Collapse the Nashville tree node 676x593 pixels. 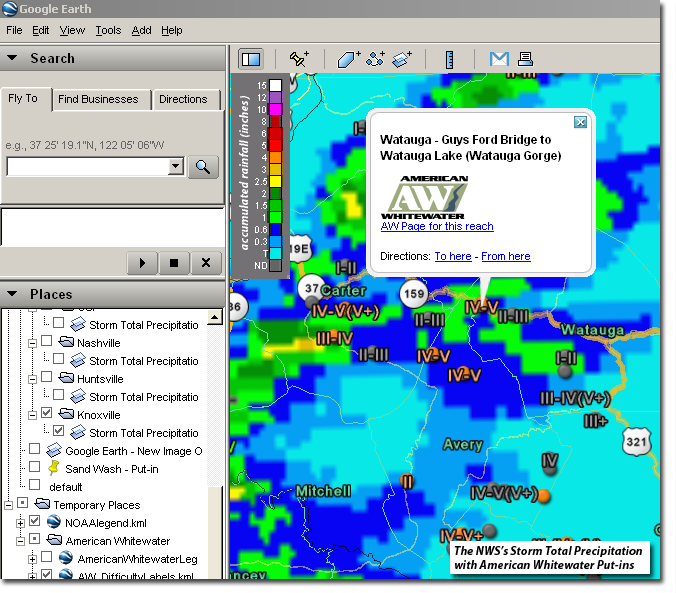pos(32,344)
